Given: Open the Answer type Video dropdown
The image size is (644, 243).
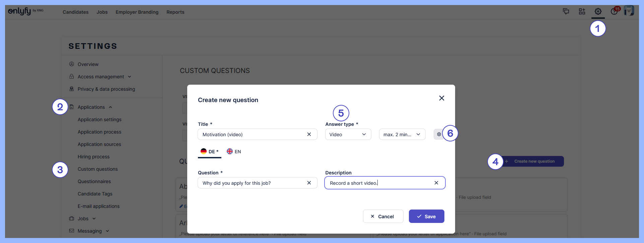Looking at the screenshot, I should [x=348, y=134].
